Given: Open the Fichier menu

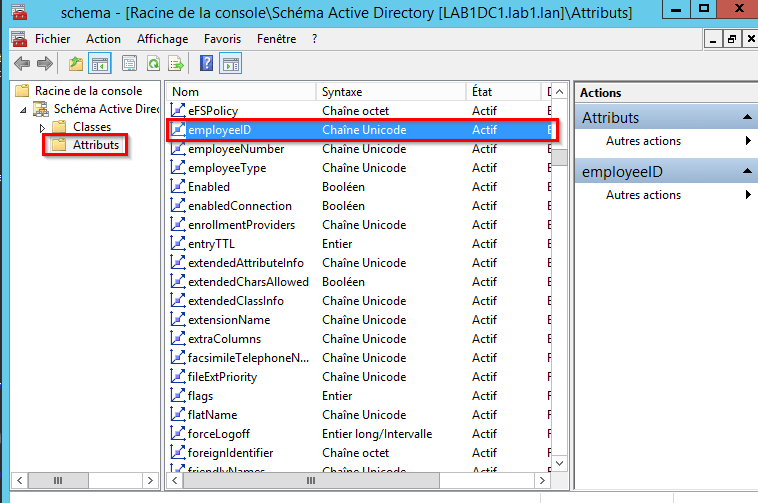Looking at the screenshot, I should tap(52, 39).
